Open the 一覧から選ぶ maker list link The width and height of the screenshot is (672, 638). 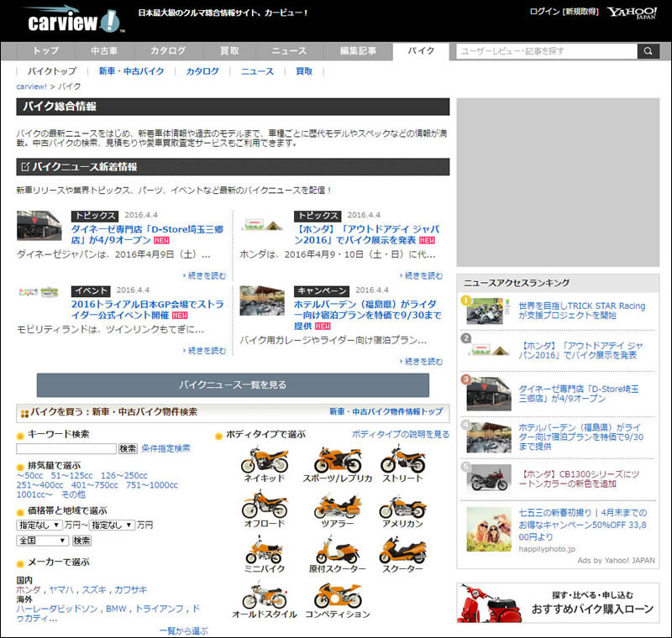point(183,630)
